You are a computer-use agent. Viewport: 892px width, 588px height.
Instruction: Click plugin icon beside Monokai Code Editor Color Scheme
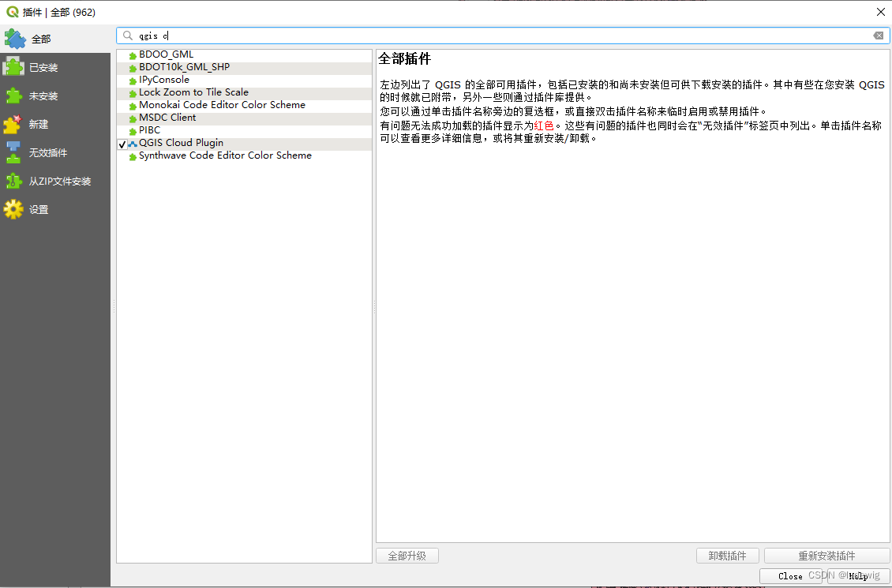[x=133, y=106]
